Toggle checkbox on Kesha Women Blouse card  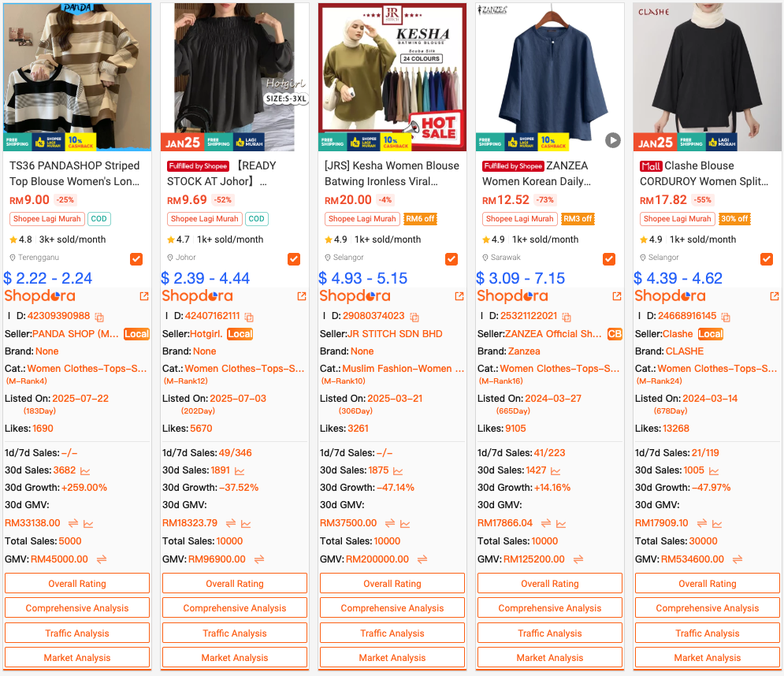click(451, 259)
